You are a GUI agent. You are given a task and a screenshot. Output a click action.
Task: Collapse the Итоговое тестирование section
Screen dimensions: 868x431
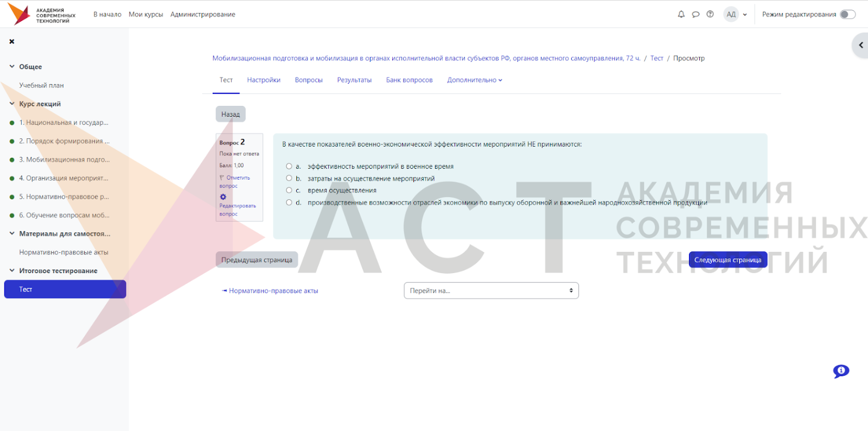[x=12, y=270]
